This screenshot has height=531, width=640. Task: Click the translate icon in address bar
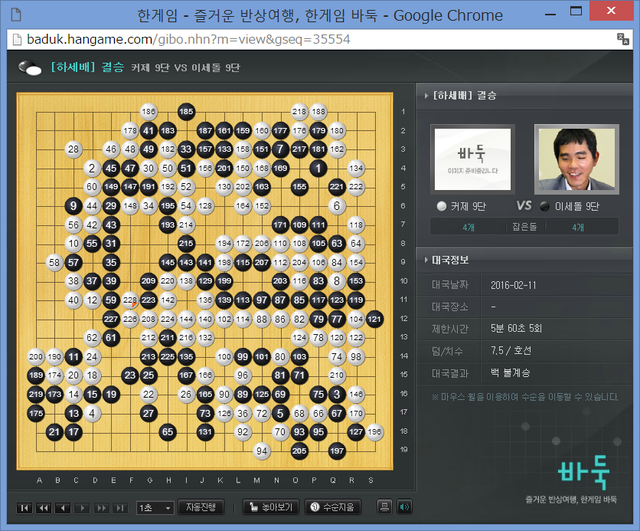tap(623, 39)
